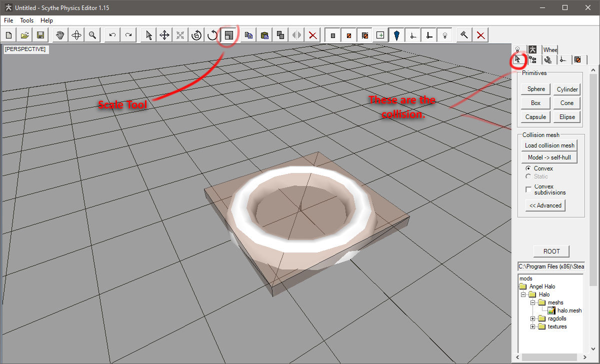Click the C:\Program Files path field
The height and width of the screenshot is (364, 600).
551,266
